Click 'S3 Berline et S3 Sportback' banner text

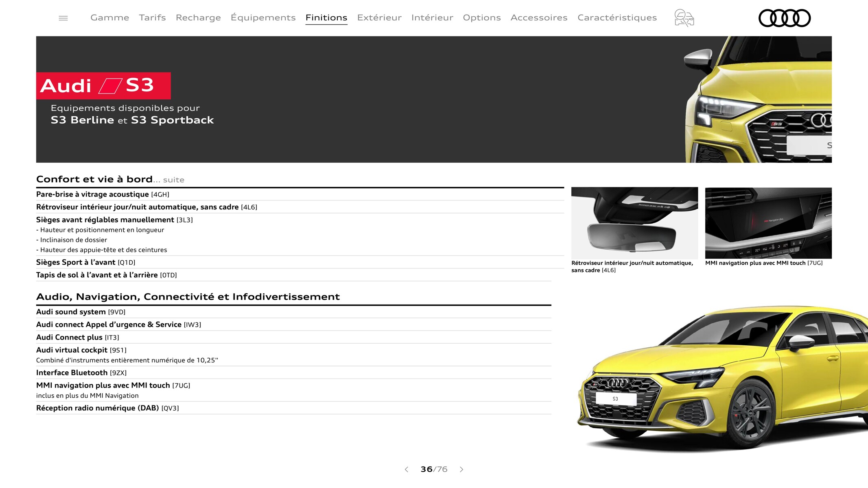[132, 120]
